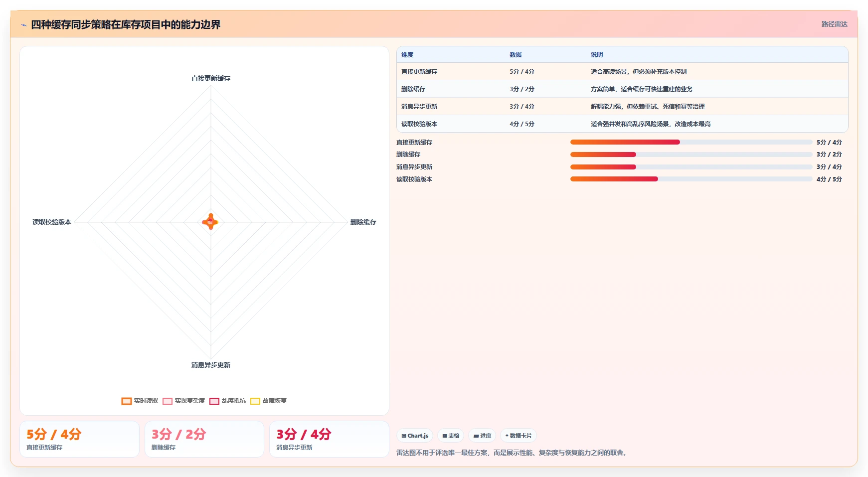Click the Chart.js chip
The image size is (868, 477).
415,436
